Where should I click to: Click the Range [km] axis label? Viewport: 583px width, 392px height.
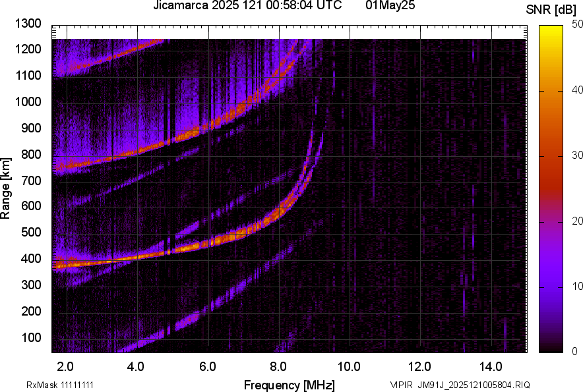coord(5,188)
